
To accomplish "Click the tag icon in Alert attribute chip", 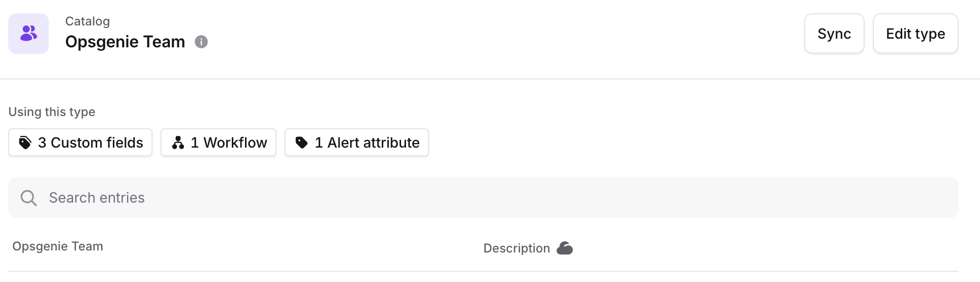I will click(301, 143).
